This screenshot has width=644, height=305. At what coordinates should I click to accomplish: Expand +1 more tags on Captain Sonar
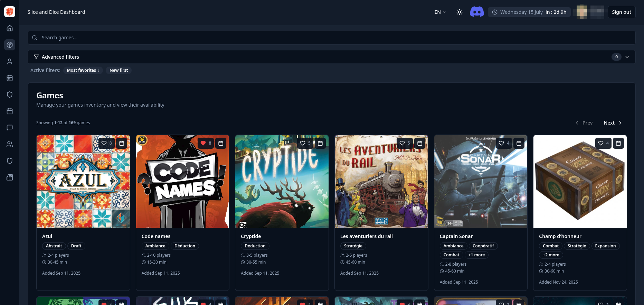[476, 255]
